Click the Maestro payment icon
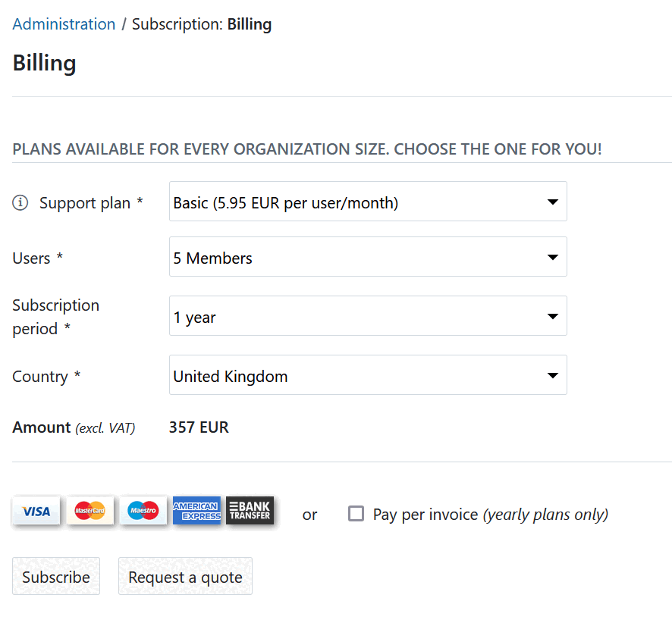Viewport: 672px width, 626px height. click(143, 511)
